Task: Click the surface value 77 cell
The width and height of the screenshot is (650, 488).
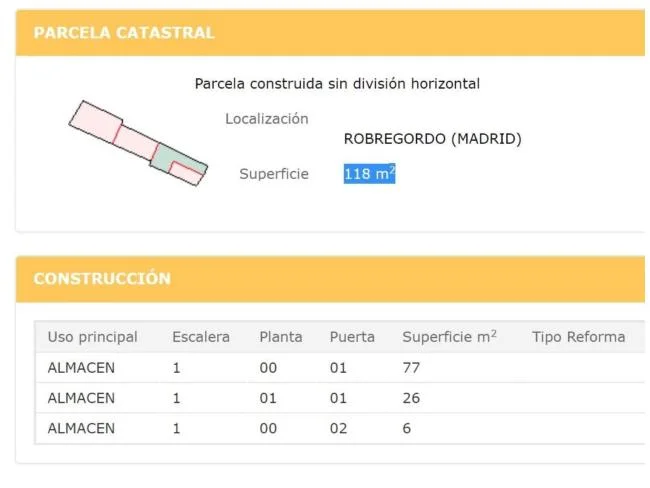Action: 411,368
